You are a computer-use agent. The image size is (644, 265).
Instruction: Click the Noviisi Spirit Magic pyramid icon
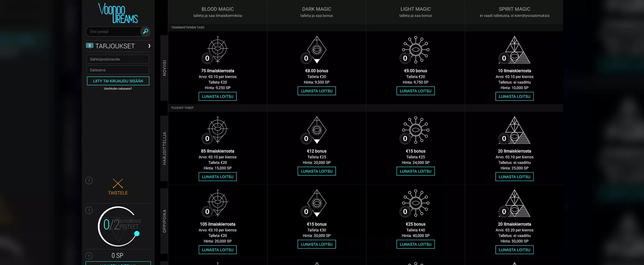tap(515, 50)
